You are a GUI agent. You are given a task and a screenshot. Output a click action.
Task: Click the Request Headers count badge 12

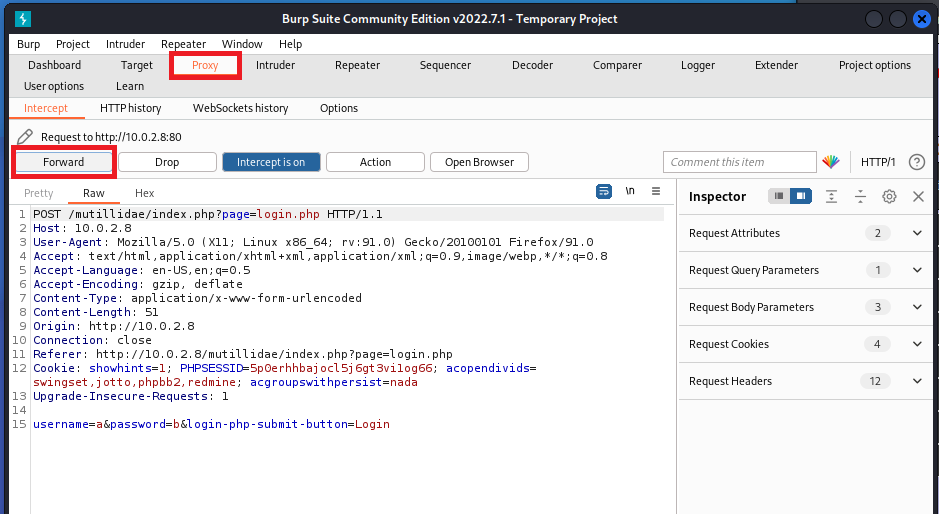coord(876,381)
